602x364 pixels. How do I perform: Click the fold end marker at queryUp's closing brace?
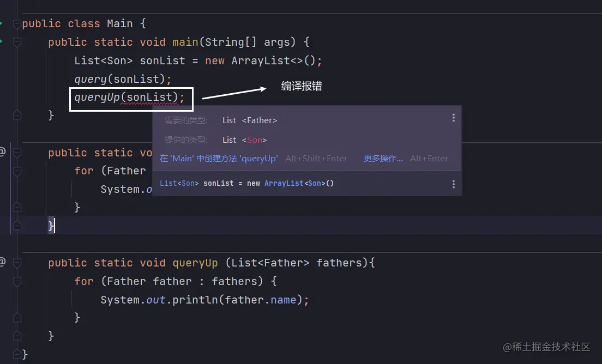coord(17,336)
